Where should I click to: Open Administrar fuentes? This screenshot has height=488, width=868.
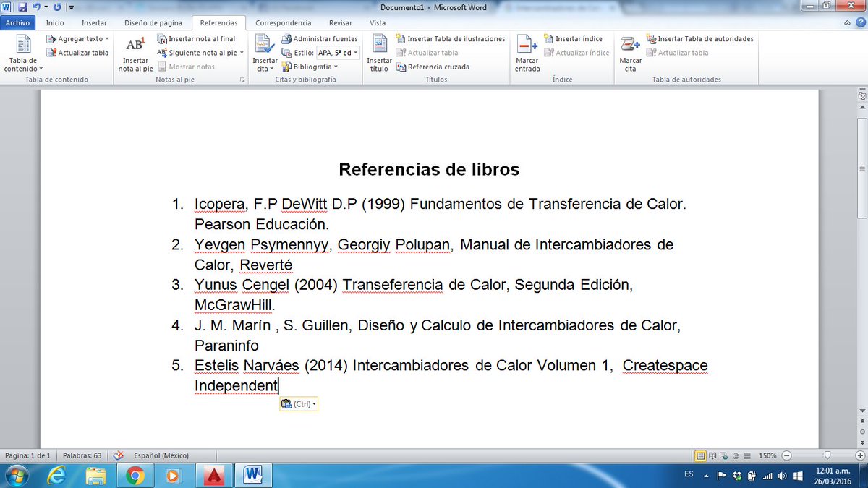320,39
